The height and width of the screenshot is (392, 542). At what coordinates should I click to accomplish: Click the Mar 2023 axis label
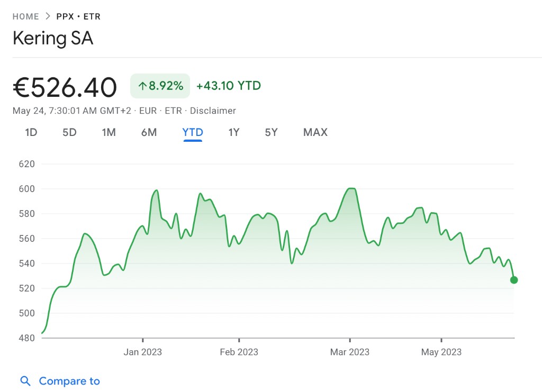point(350,352)
